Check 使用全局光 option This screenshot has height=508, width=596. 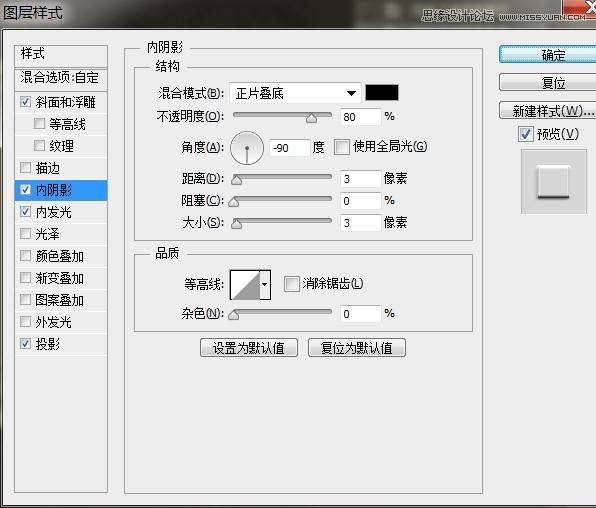[x=341, y=147]
